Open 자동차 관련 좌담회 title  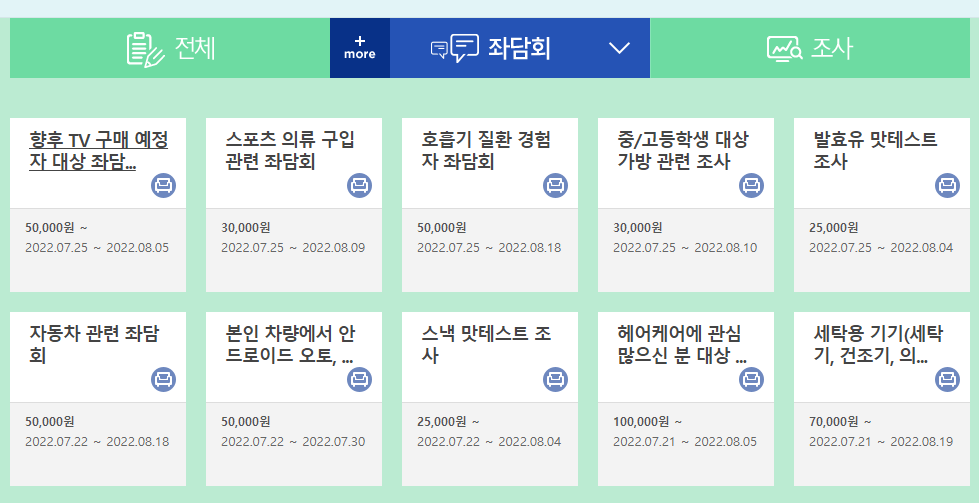point(94,344)
